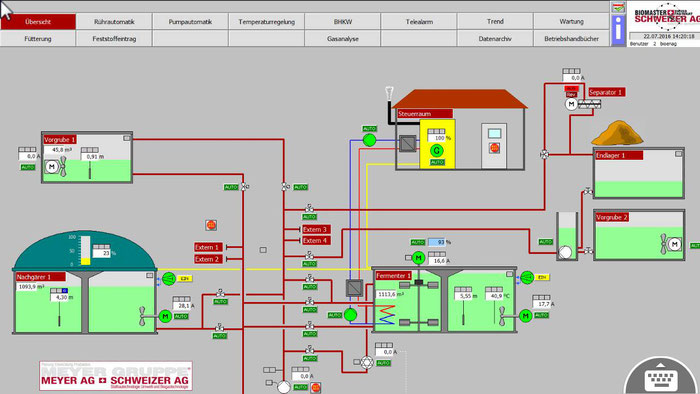Screen dimensions: 700x394
Task: Open the BHKW tab
Action: pos(343,21)
